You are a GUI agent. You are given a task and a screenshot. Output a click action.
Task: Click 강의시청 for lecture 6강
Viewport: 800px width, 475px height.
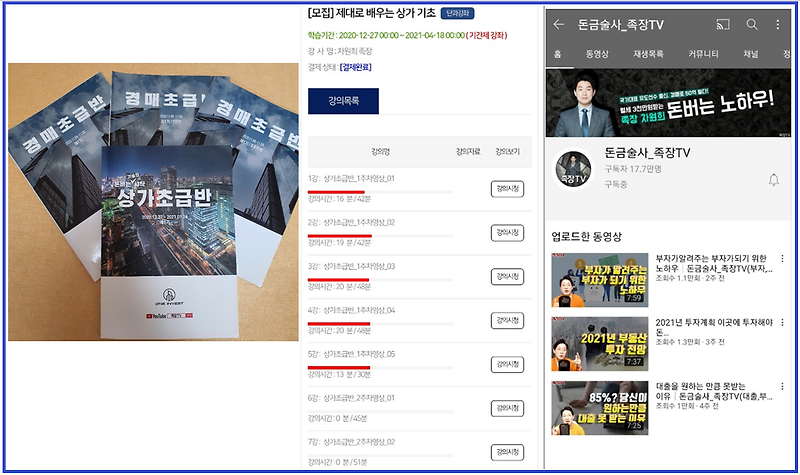507,408
